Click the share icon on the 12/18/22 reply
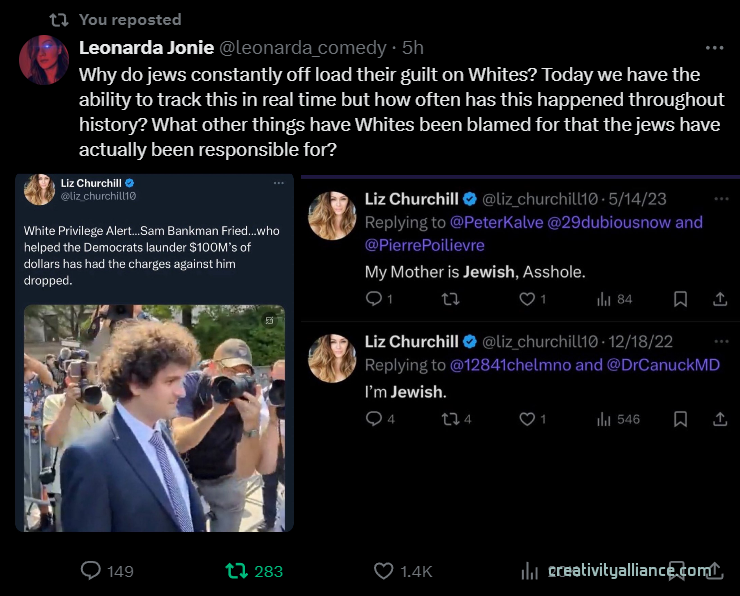The image size is (740, 596). point(719,419)
